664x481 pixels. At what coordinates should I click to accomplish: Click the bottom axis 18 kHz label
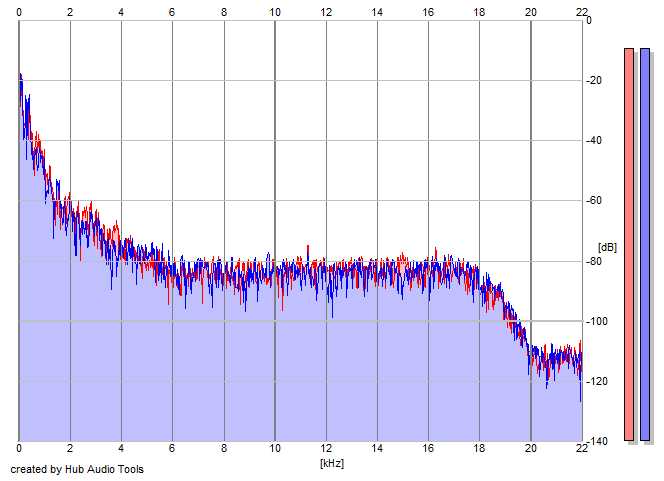coord(479,448)
